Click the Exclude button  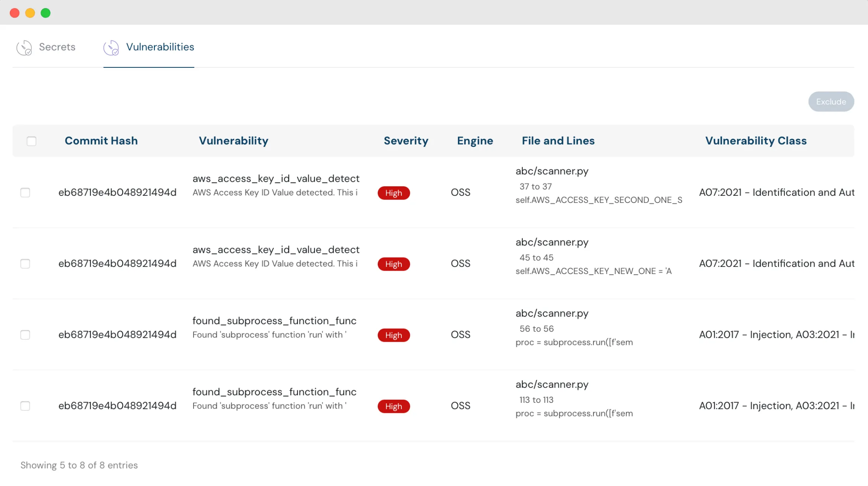[831, 101]
